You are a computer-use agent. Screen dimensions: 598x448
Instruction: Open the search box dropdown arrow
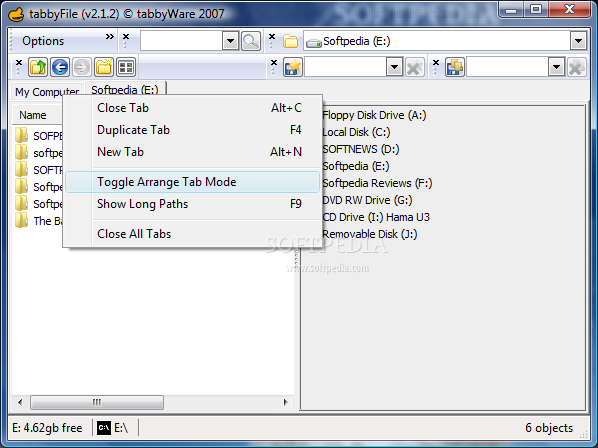point(230,41)
